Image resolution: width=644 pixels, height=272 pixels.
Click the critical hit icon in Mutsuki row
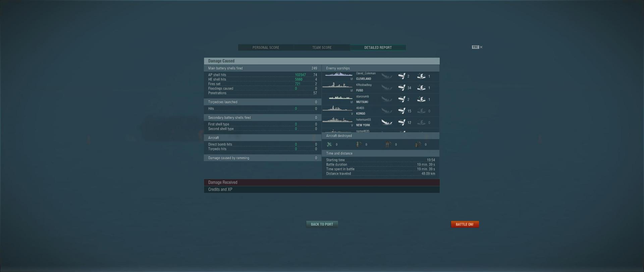pyautogui.click(x=421, y=99)
